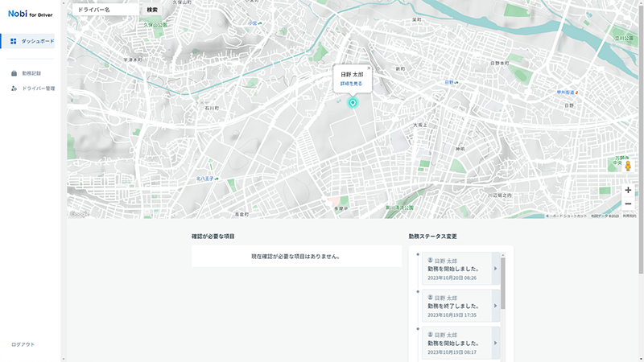Screen dimensions: 644x362
Task: Click the Street View pegman icon
Action: pos(628,166)
